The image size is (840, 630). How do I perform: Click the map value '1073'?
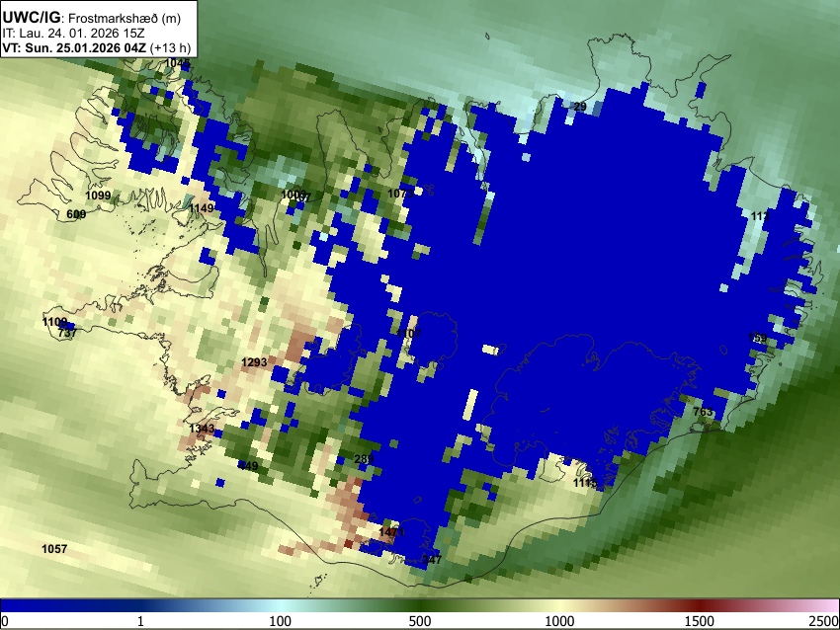coord(400,194)
